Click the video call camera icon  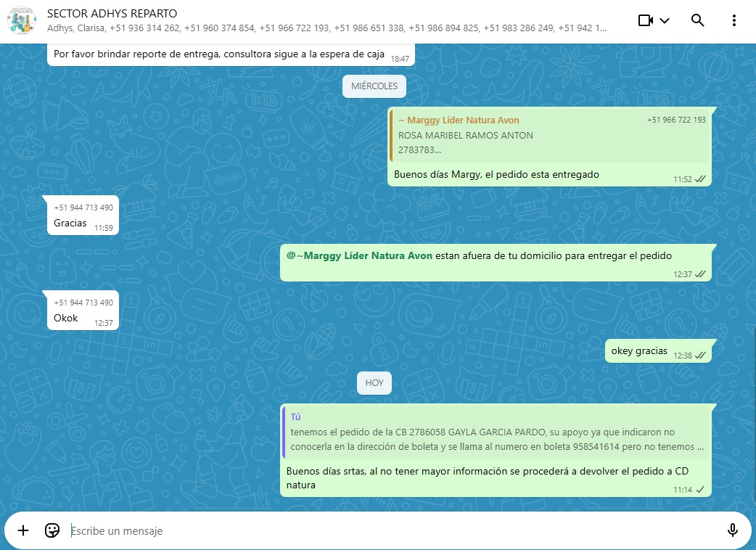click(x=646, y=20)
